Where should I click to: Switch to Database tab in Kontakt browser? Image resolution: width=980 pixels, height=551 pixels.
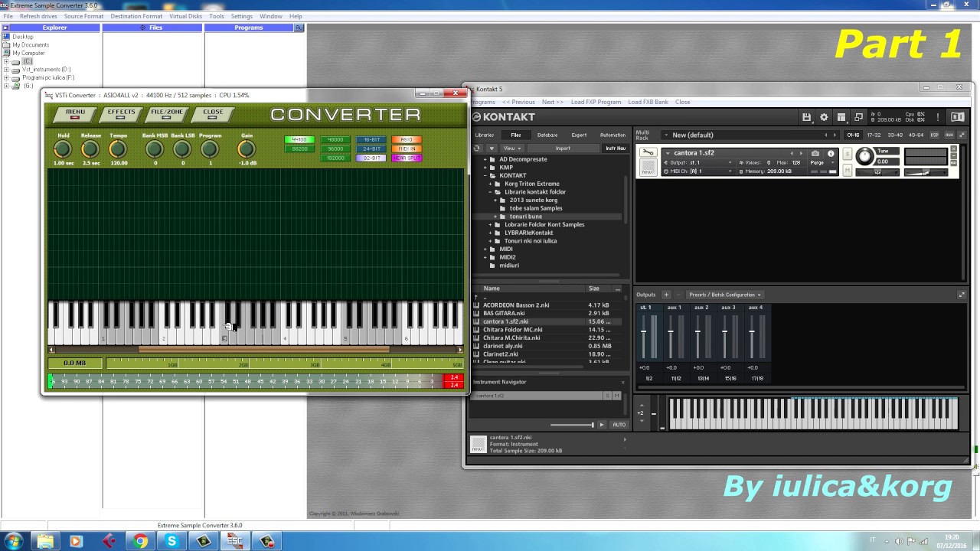click(547, 135)
